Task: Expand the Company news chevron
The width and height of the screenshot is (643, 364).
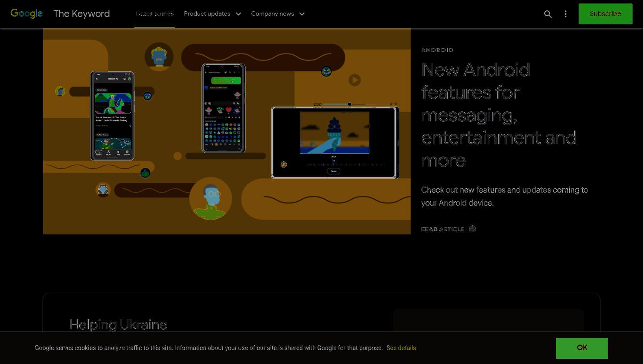Action: 302,14
